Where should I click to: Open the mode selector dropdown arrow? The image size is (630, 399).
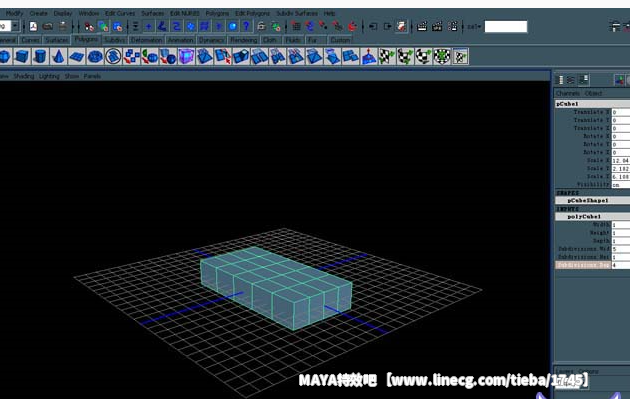pos(15,27)
